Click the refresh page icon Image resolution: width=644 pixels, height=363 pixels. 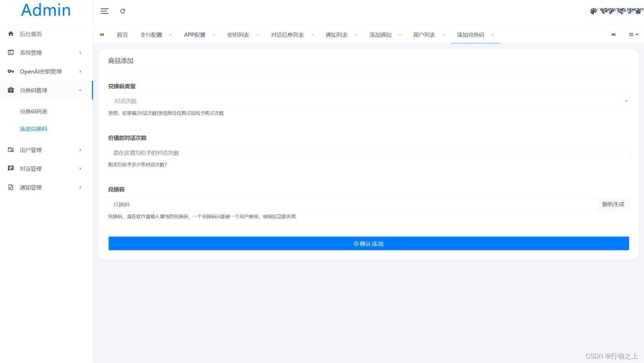coord(123,11)
